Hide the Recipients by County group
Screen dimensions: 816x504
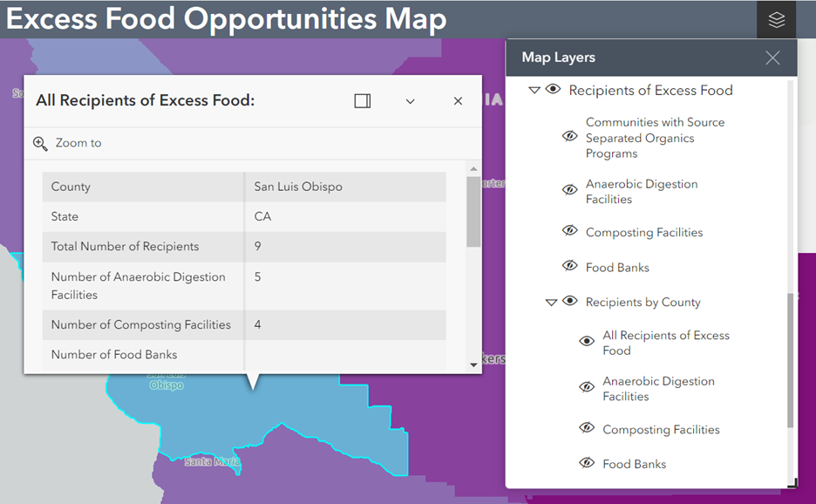tap(569, 302)
